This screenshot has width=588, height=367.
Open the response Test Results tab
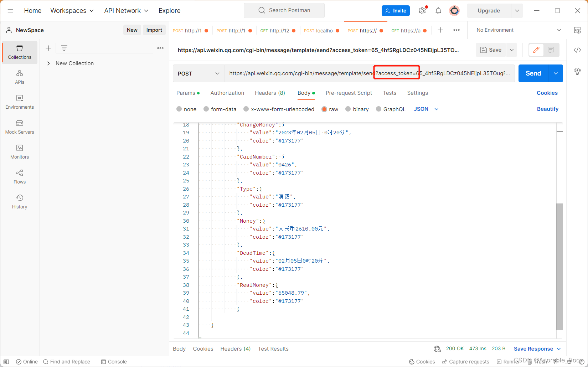click(273, 349)
